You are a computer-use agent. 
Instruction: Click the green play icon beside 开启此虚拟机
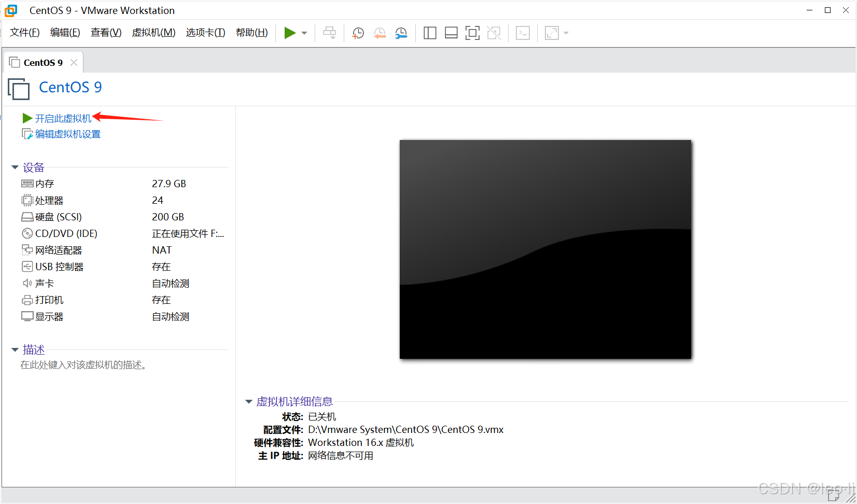coord(27,119)
